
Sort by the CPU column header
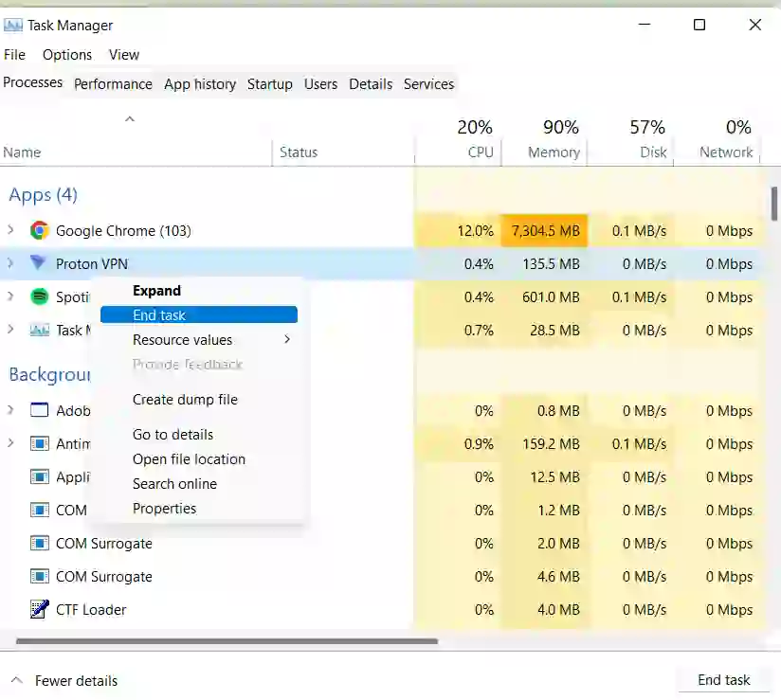[x=458, y=139]
